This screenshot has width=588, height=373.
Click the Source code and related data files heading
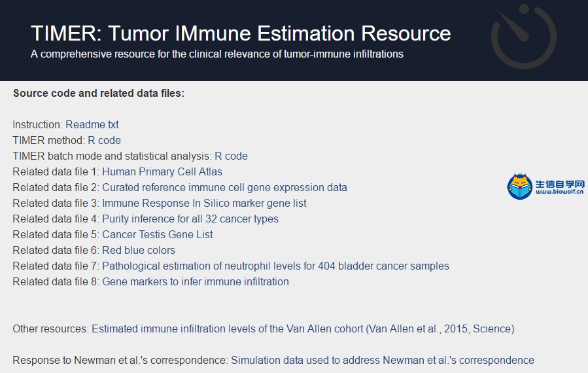coord(99,93)
